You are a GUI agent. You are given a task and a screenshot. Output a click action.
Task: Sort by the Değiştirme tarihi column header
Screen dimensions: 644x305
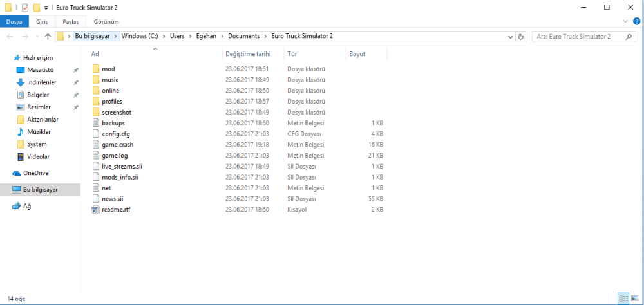pyautogui.click(x=249, y=54)
